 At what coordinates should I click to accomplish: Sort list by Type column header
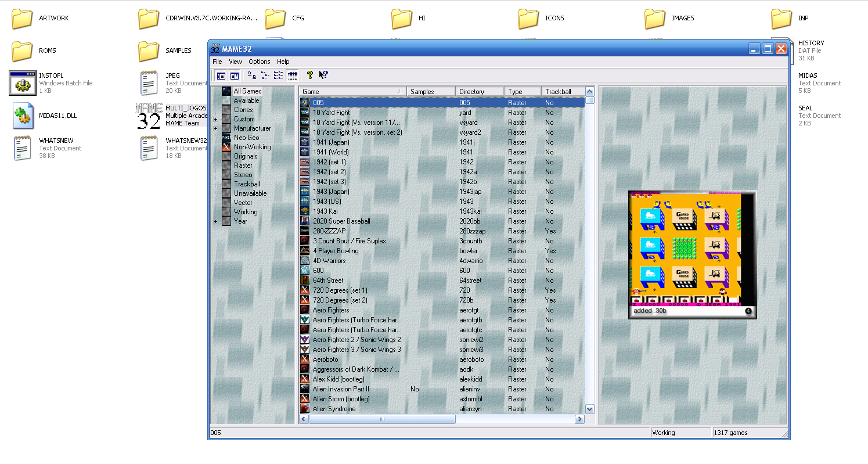523,92
